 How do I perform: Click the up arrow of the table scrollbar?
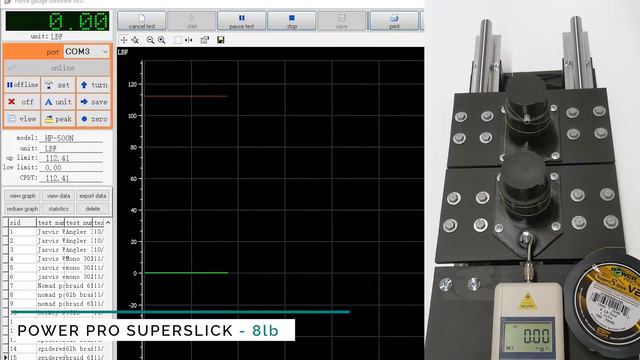pos(108,223)
